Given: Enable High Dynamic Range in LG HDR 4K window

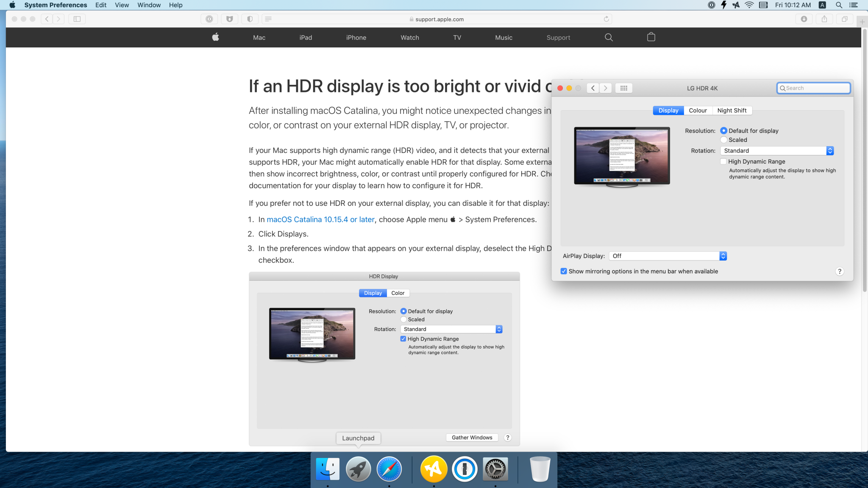Looking at the screenshot, I should (723, 161).
